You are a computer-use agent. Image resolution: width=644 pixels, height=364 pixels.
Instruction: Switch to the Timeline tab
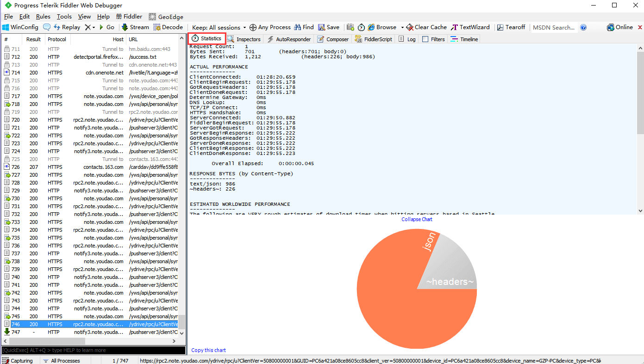tap(464, 39)
